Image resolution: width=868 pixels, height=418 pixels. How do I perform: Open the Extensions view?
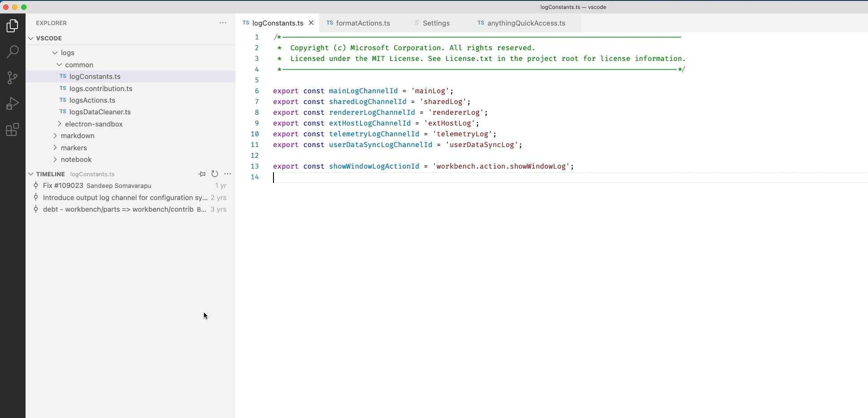[13, 130]
